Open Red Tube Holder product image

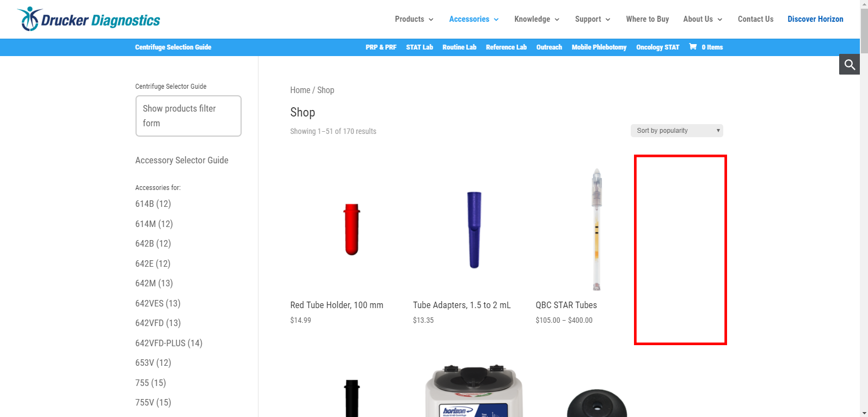point(352,230)
